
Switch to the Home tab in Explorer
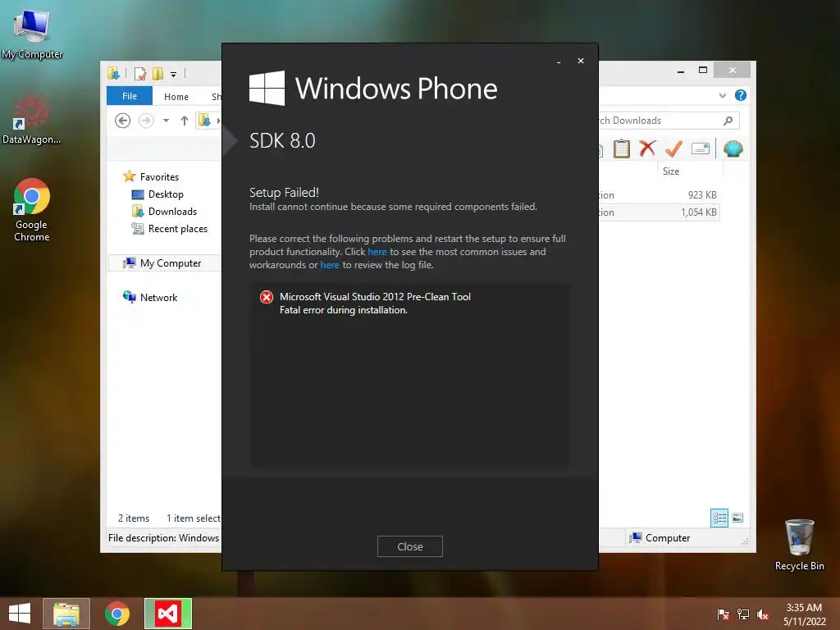[176, 97]
